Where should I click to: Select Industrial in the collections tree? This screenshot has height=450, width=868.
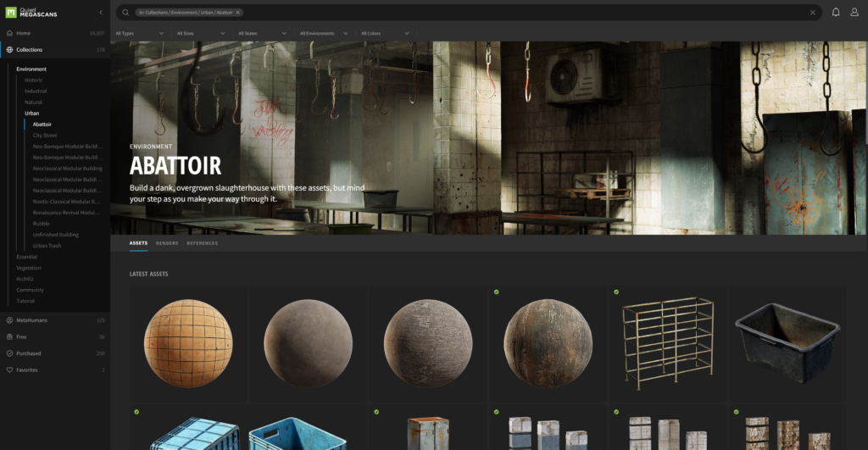pyautogui.click(x=36, y=92)
